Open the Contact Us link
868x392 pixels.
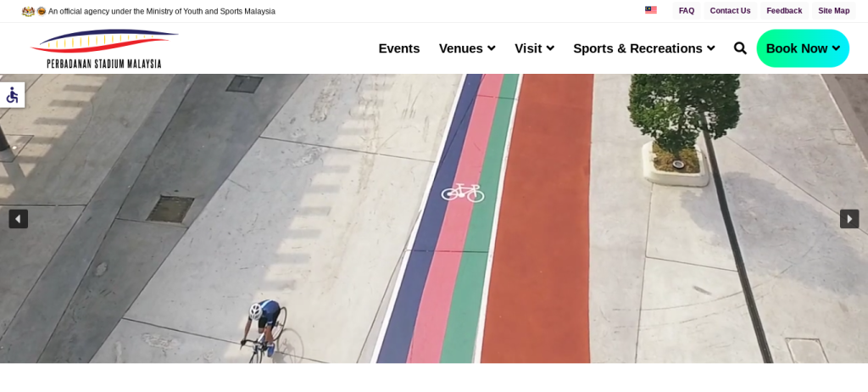tap(730, 11)
